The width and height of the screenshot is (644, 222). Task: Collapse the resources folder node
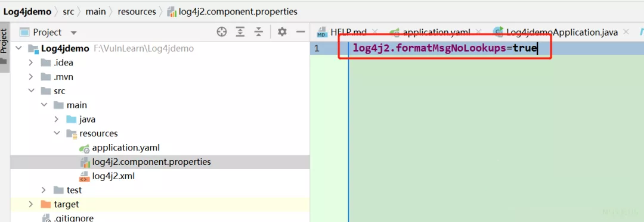coord(57,133)
